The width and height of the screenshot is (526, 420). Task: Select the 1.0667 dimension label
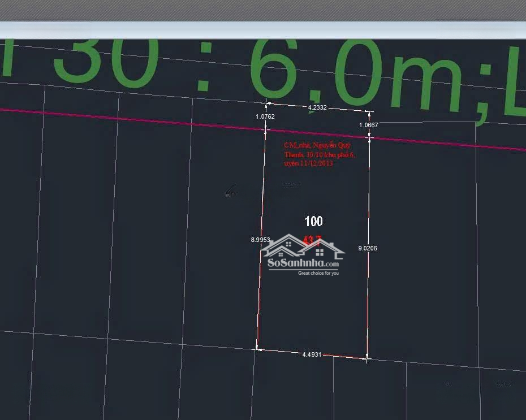point(369,125)
